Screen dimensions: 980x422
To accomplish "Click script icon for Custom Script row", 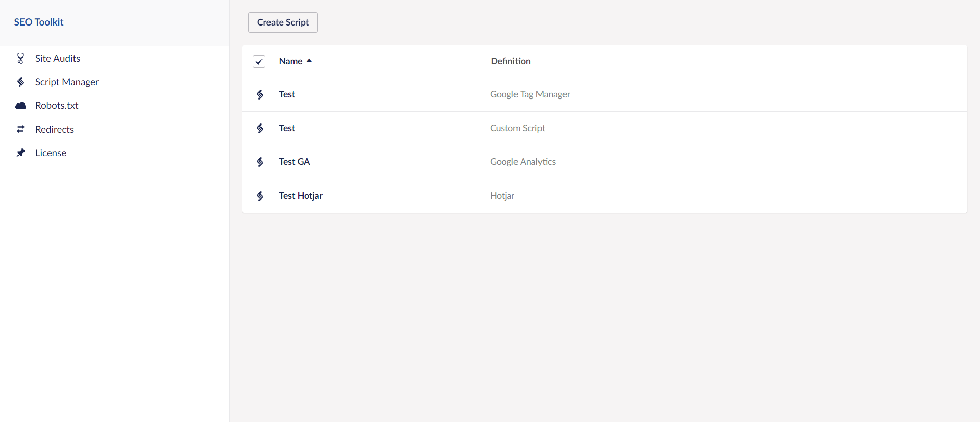I will [x=260, y=128].
